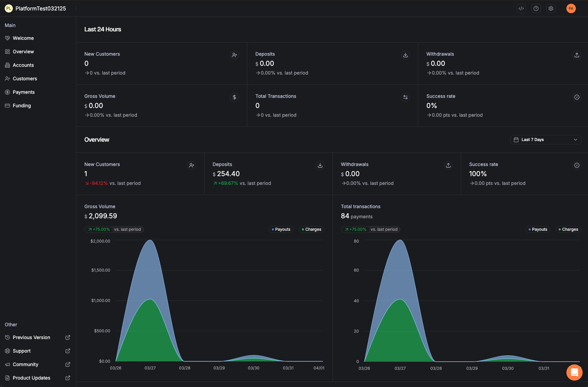
Task: Open the Support external link
Action: (22, 351)
